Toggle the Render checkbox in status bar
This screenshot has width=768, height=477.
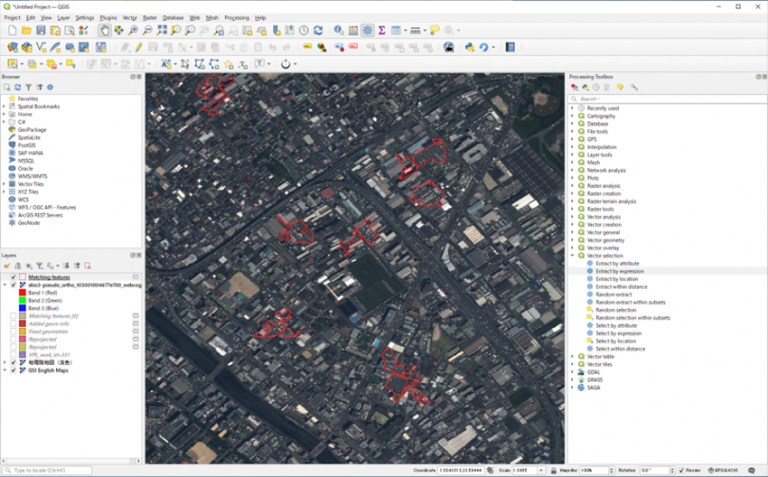(681, 470)
